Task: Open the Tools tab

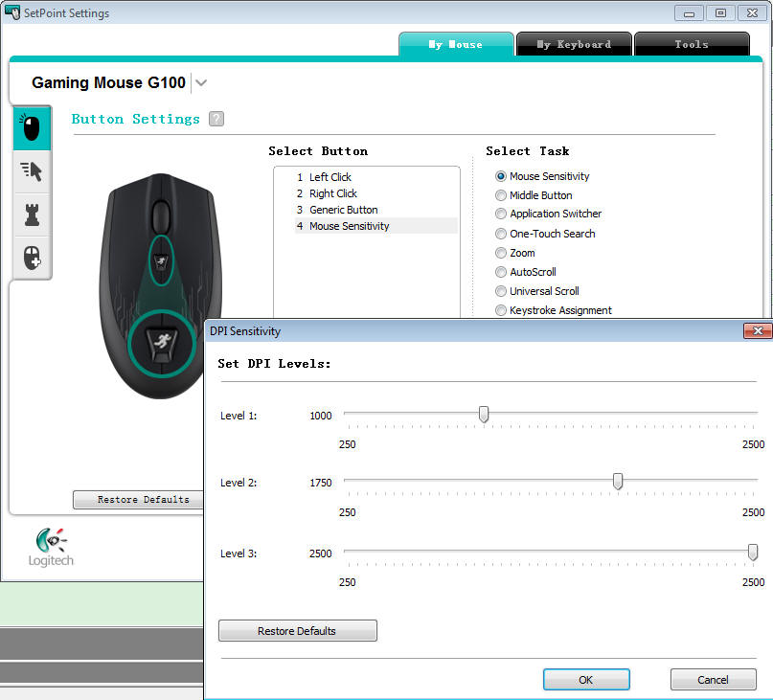Action: click(x=692, y=44)
